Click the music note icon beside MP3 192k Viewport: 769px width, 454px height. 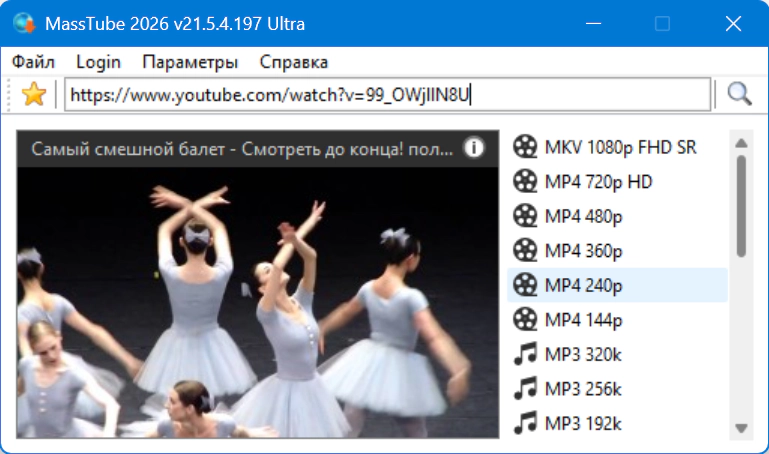click(x=525, y=423)
